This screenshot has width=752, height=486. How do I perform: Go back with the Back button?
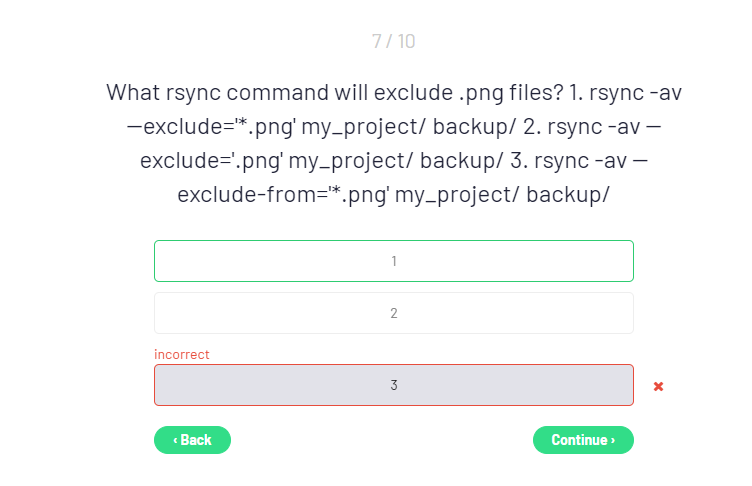[x=192, y=440]
